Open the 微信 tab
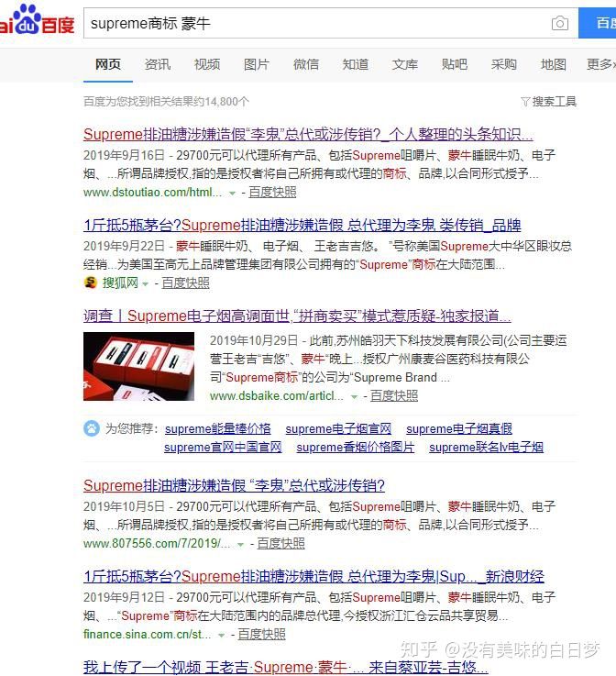The width and height of the screenshot is (616, 676). (x=306, y=65)
